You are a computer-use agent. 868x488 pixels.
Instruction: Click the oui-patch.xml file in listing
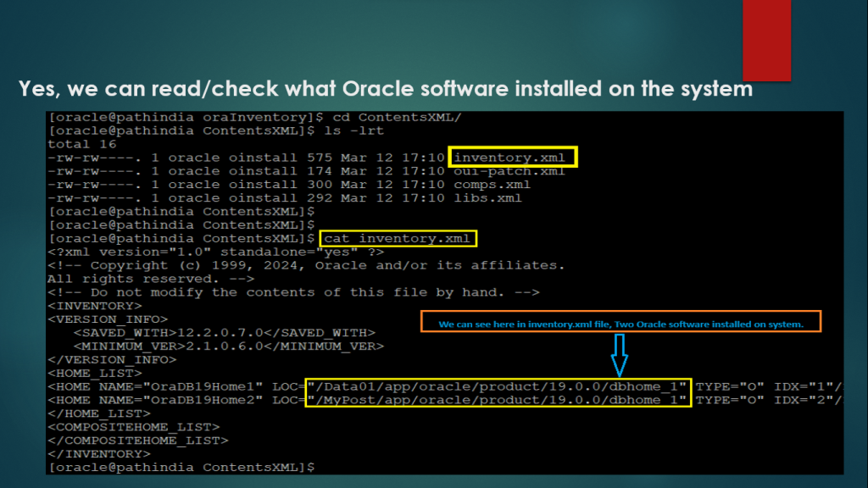[509, 171]
